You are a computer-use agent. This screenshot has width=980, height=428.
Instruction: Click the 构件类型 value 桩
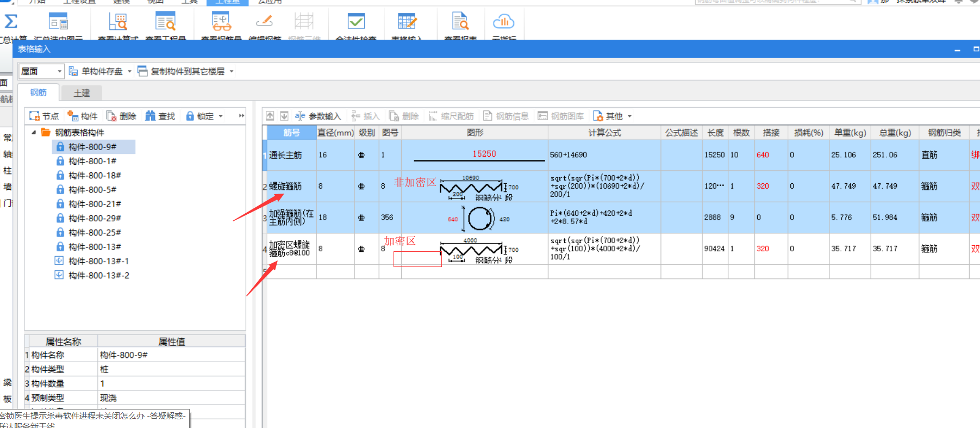click(x=171, y=369)
